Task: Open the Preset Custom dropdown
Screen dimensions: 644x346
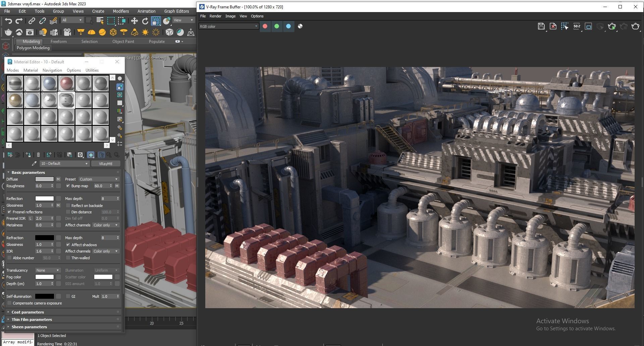Action: coord(99,179)
